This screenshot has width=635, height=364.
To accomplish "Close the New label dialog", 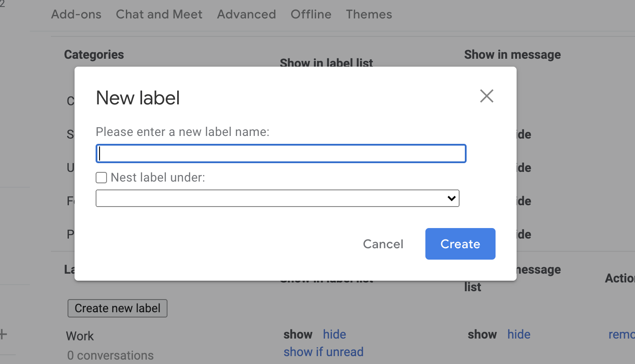I will pos(486,96).
